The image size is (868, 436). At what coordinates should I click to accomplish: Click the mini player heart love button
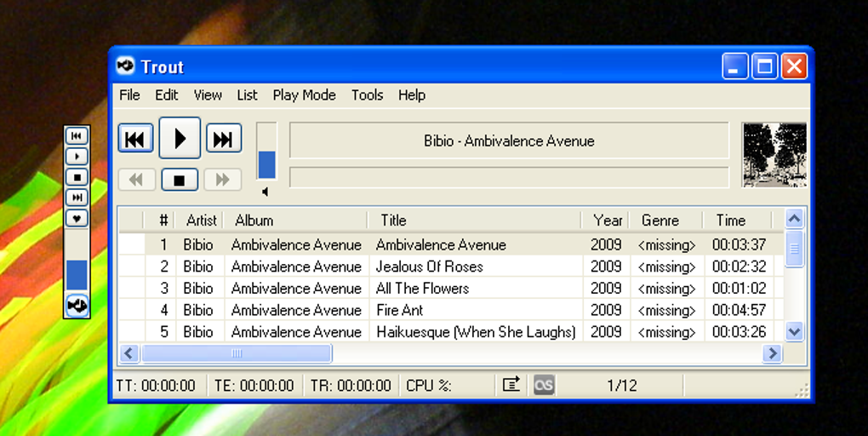click(77, 218)
